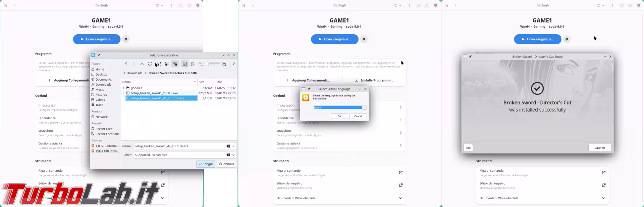Select the 1,0 GiB Internal device
Screen dimensions: 644x207
pos(105,146)
